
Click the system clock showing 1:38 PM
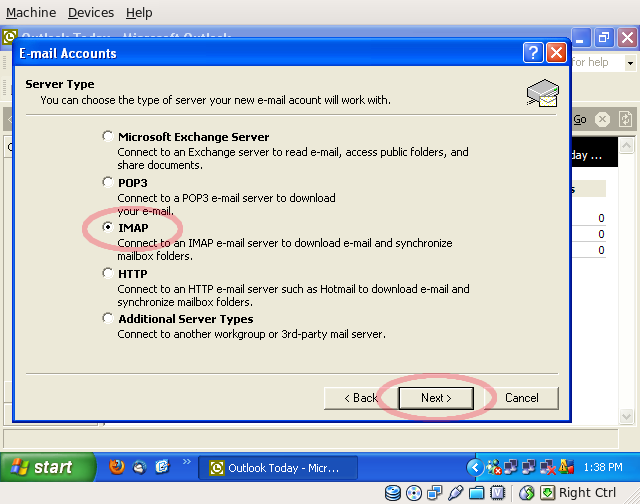[x=603, y=467]
